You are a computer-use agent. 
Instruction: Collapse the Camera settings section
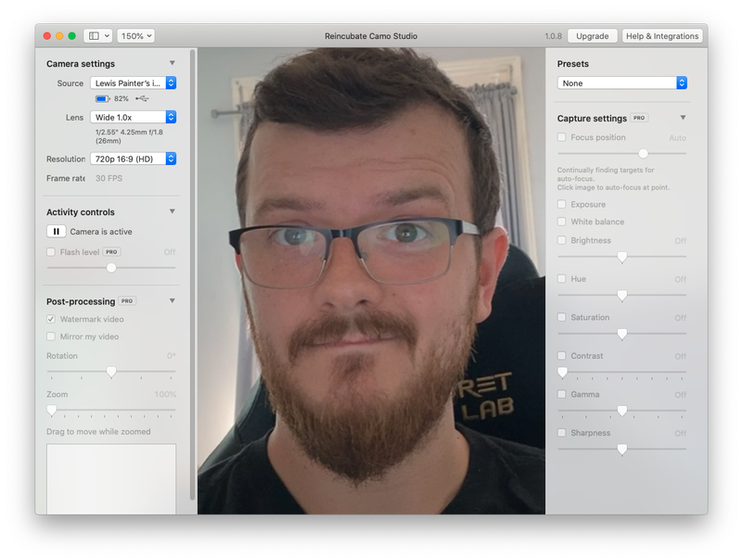click(x=173, y=64)
